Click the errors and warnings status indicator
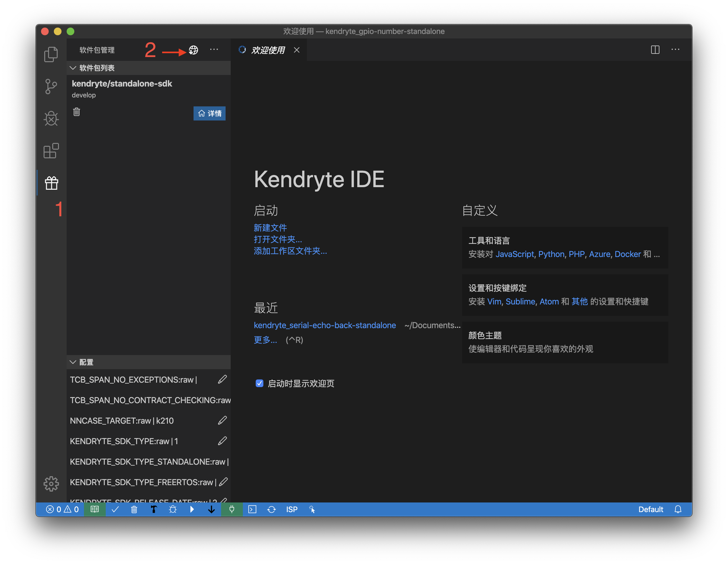Image resolution: width=728 pixels, height=564 pixels. coord(62,509)
